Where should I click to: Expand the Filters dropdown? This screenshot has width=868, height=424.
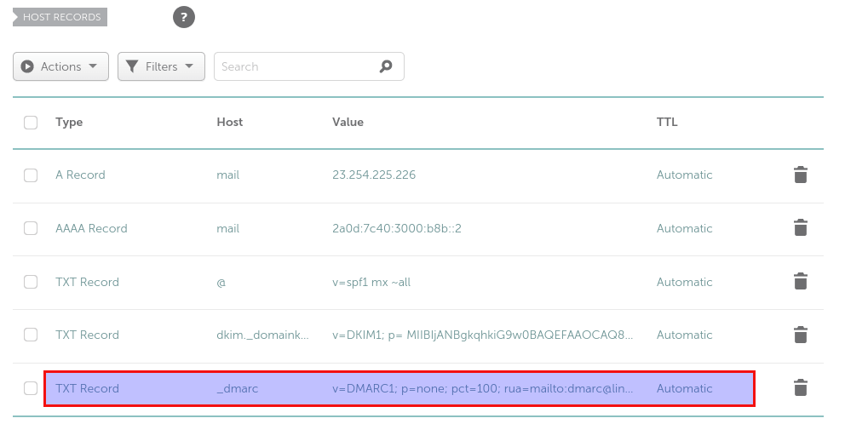(x=161, y=66)
